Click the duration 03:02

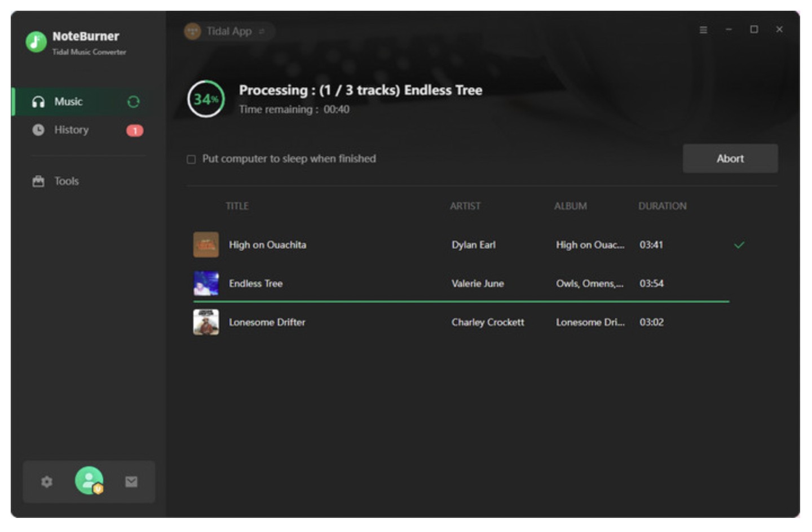(x=651, y=322)
